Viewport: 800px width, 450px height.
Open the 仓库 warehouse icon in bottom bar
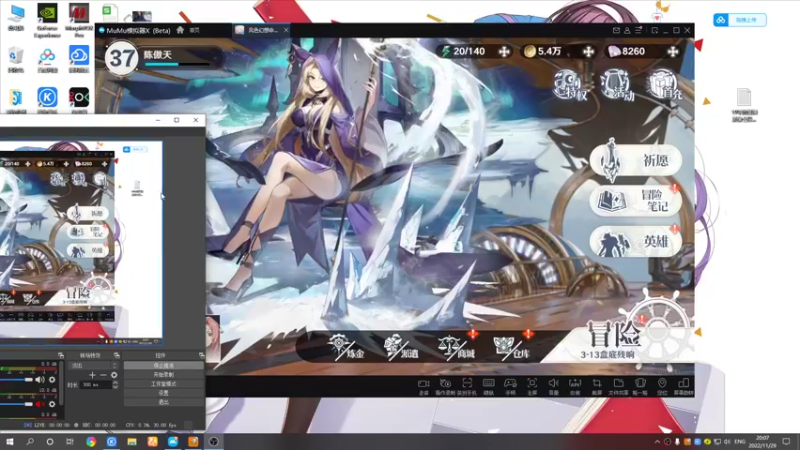tap(512, 347)
